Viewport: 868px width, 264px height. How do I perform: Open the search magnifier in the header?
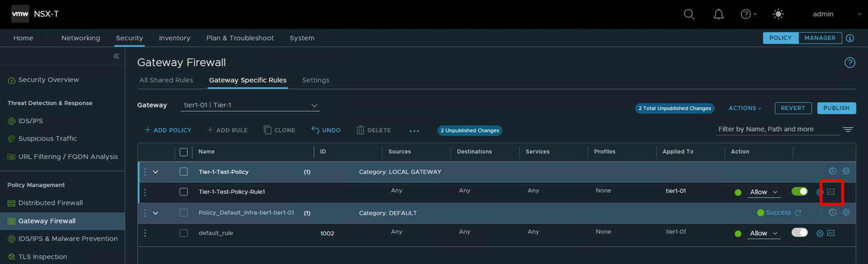pos(689,14)
